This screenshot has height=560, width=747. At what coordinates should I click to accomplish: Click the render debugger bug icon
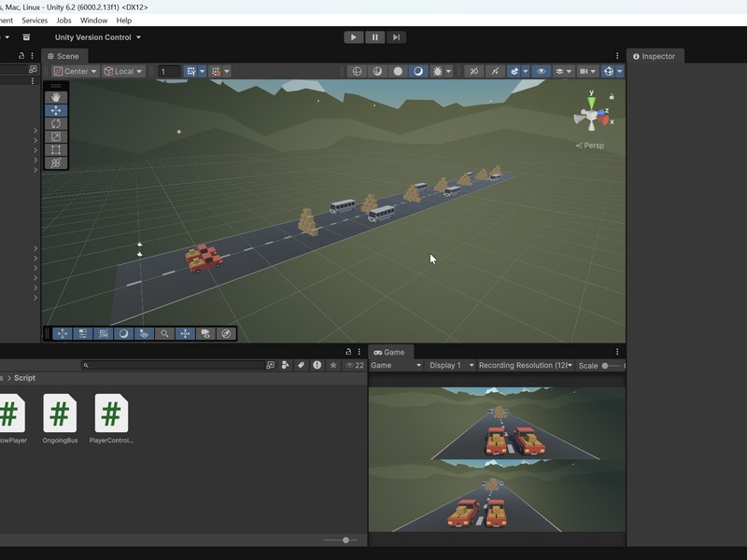(x=437, y=72)
